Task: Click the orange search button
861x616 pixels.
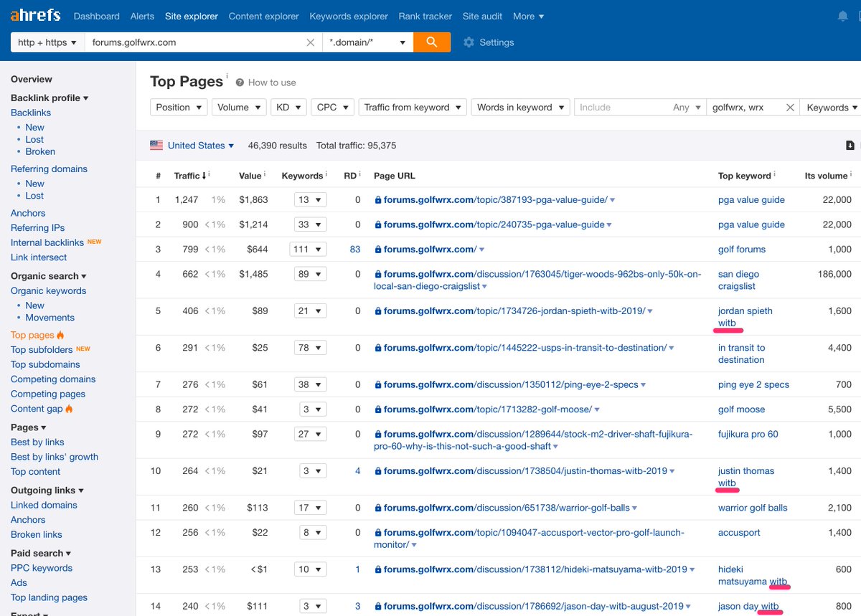Action: (432, 42)
